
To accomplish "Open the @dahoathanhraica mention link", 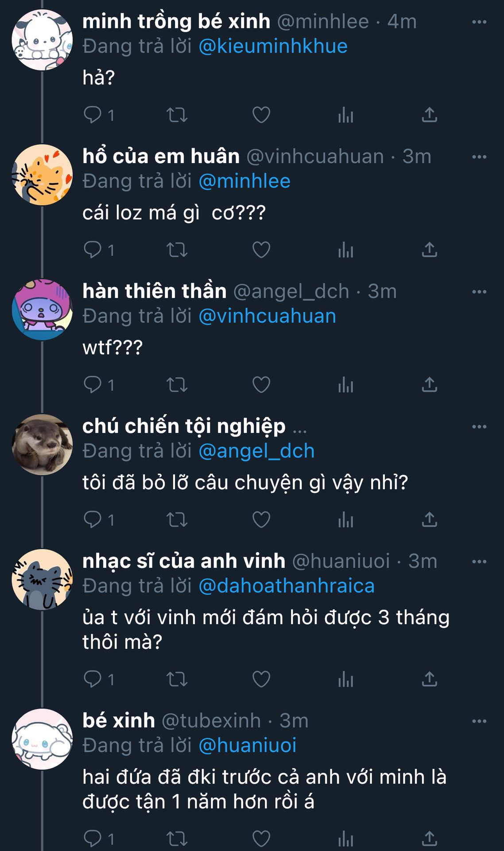I will [287, 586].
